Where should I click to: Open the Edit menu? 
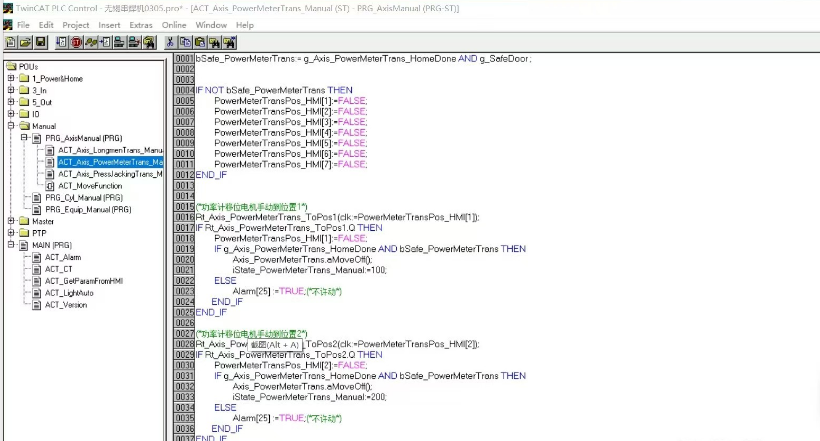coord(46,25)
